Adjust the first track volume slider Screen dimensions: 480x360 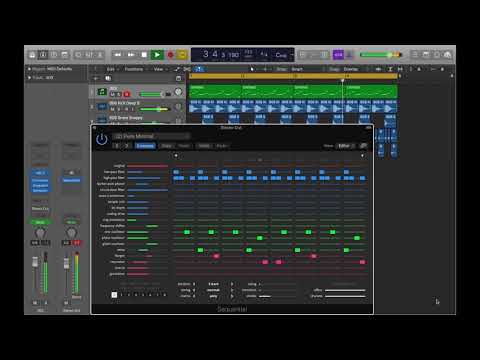152,94
